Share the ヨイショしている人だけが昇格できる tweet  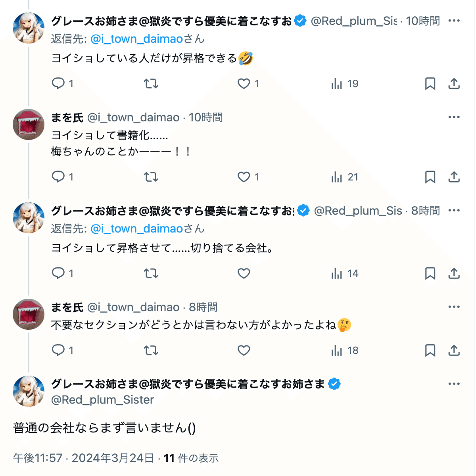[x=454, y=84]
